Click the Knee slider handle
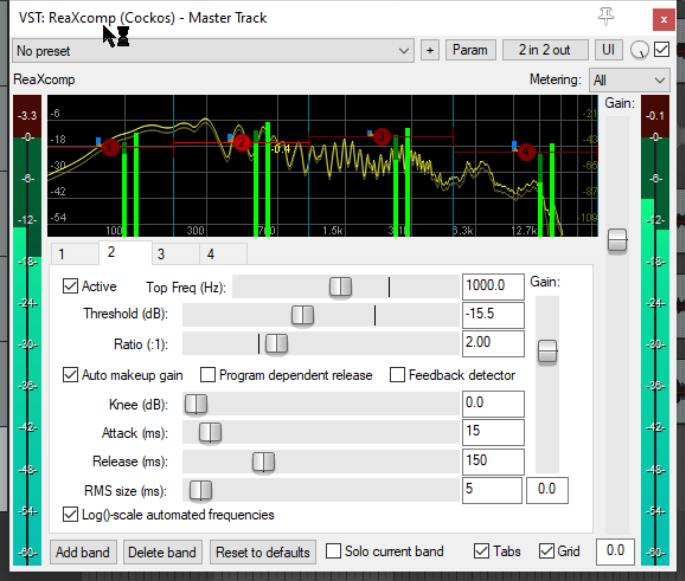Viewport: 685px width, 581px height. point(196,404)
